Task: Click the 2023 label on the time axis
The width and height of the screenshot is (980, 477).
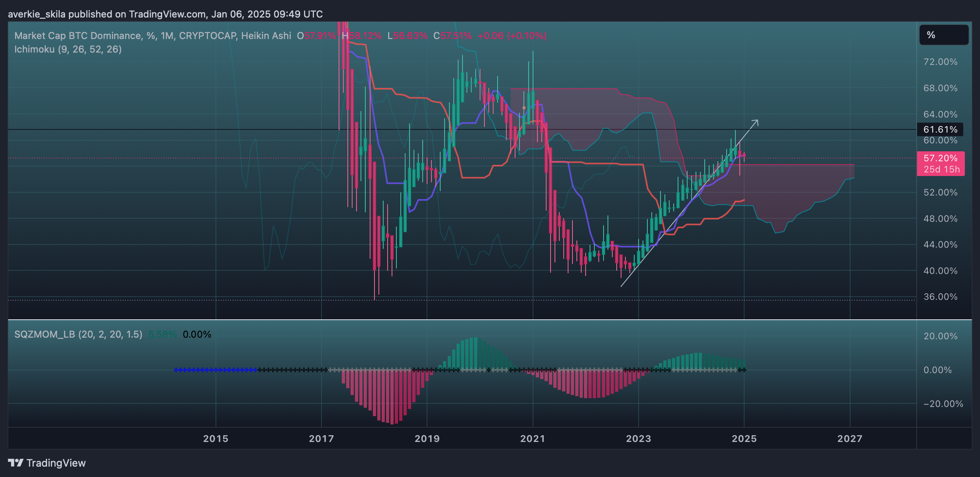Action: point(639,439)
